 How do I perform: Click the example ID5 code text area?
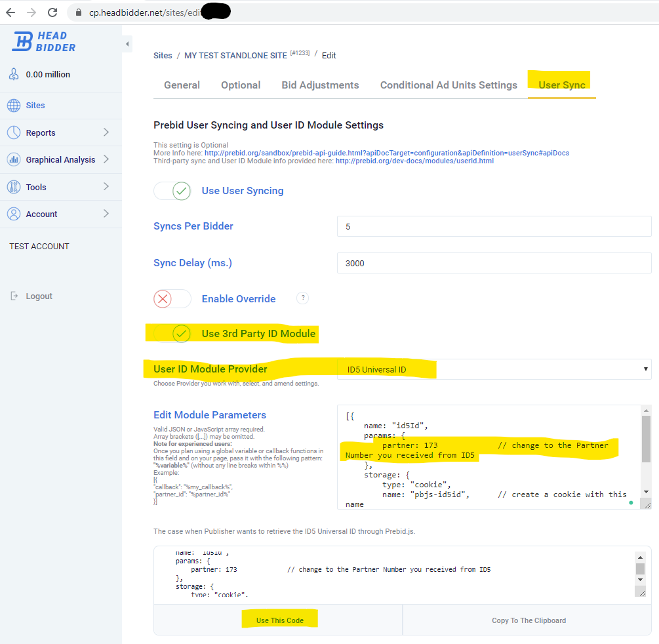(x=395, y=574)
